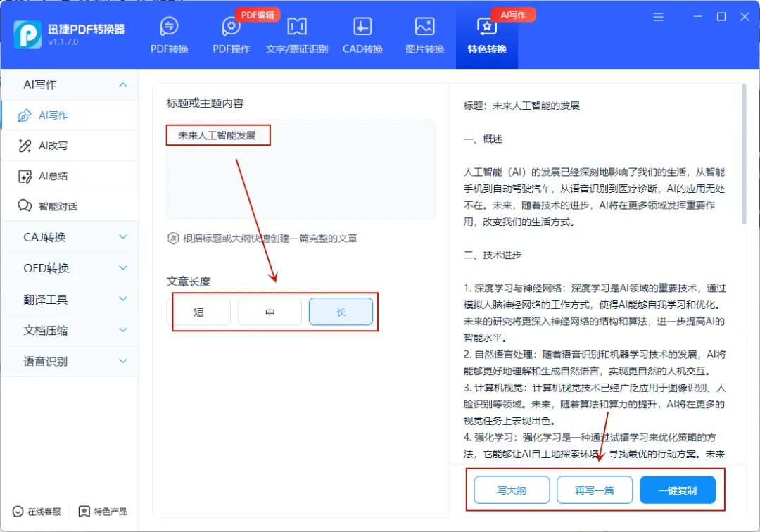Expand the OFD转换 sidebar section
Image resolution: width=760 pixels, height=532 pixels.
123,268
